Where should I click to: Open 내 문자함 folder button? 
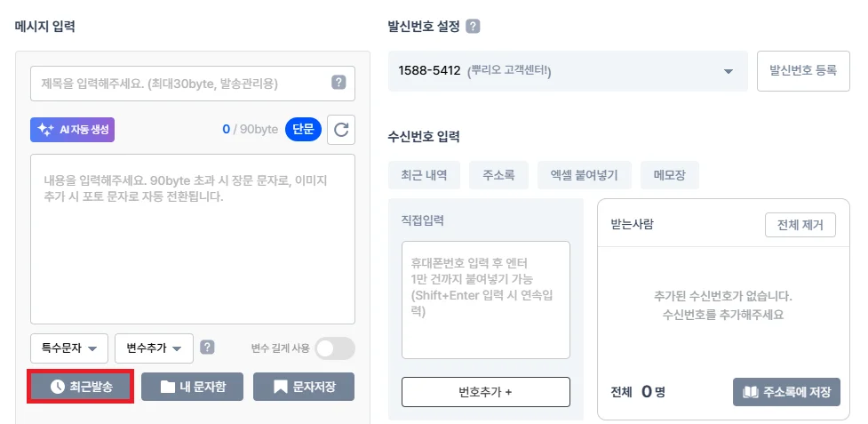pyautogui.click(x=192, y=387)
